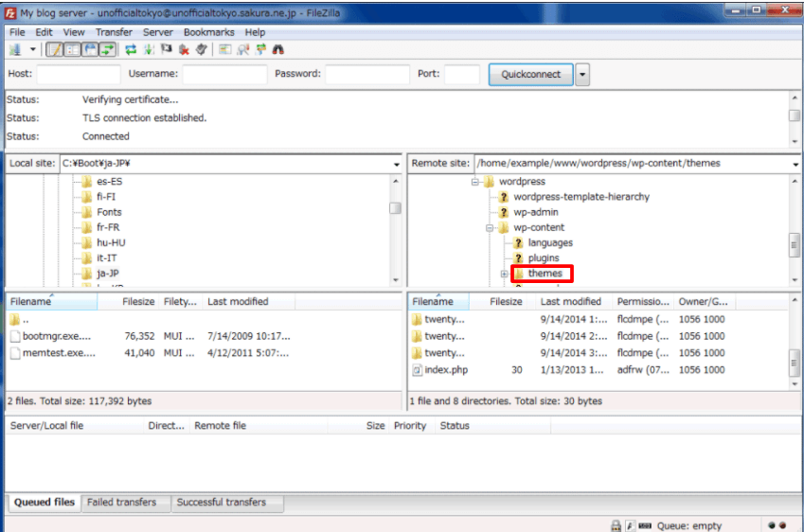Click the Port input field
The width and height of the screenshot is (804, 532).
coord(462,75)
